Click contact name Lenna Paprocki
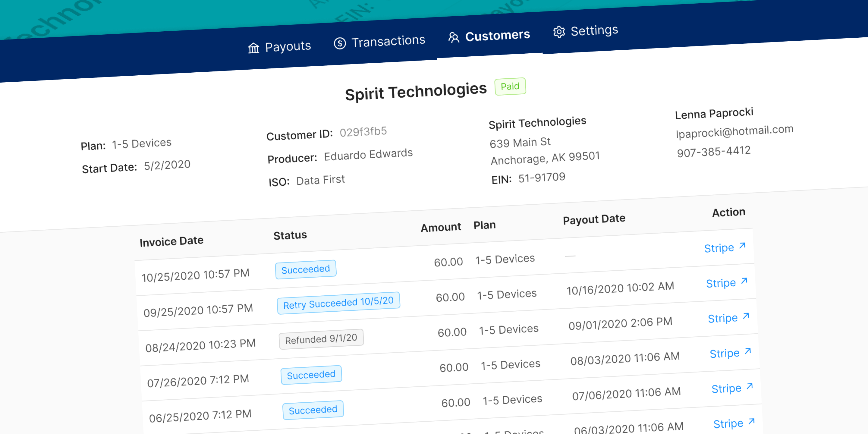This screenshot has height=434, width=868. point(714,114)
